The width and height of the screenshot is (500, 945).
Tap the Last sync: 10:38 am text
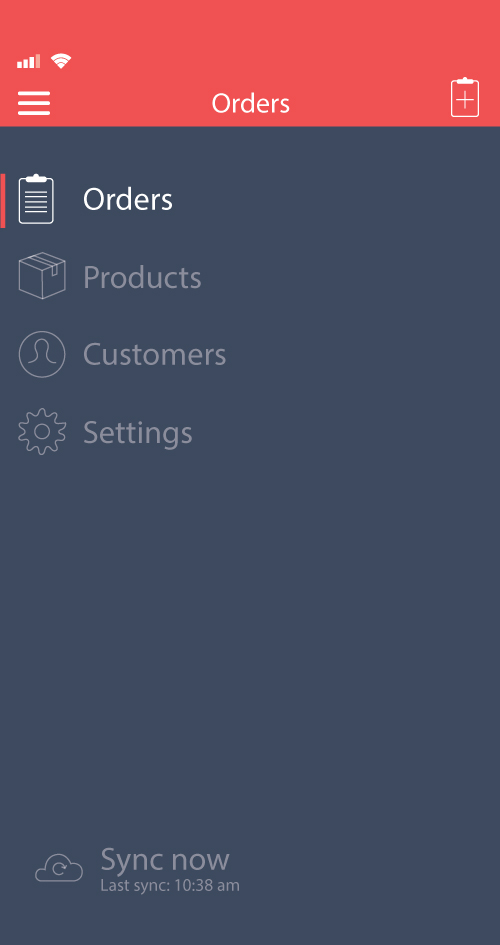(170, 885)
